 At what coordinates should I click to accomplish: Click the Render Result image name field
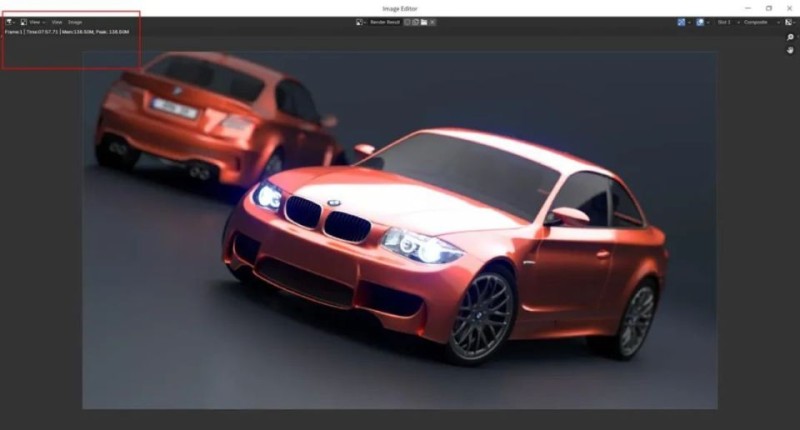[x=384, y=21]
